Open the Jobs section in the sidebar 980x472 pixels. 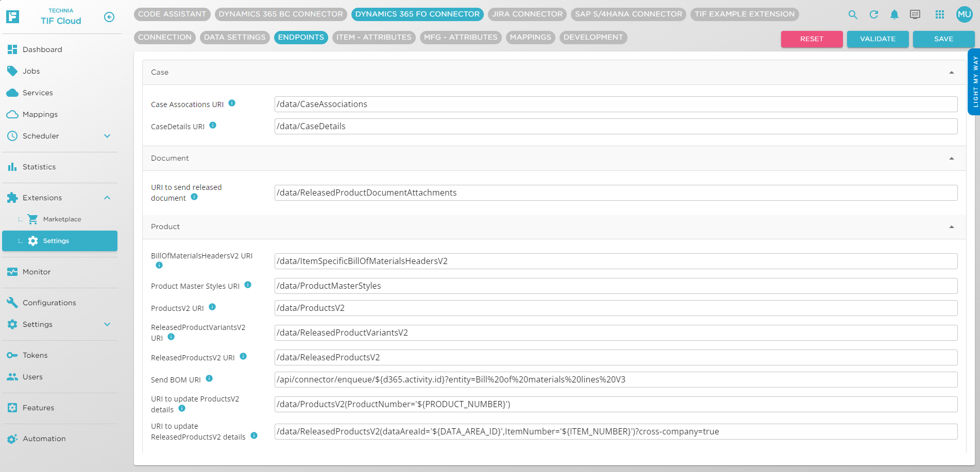[31, 71]
